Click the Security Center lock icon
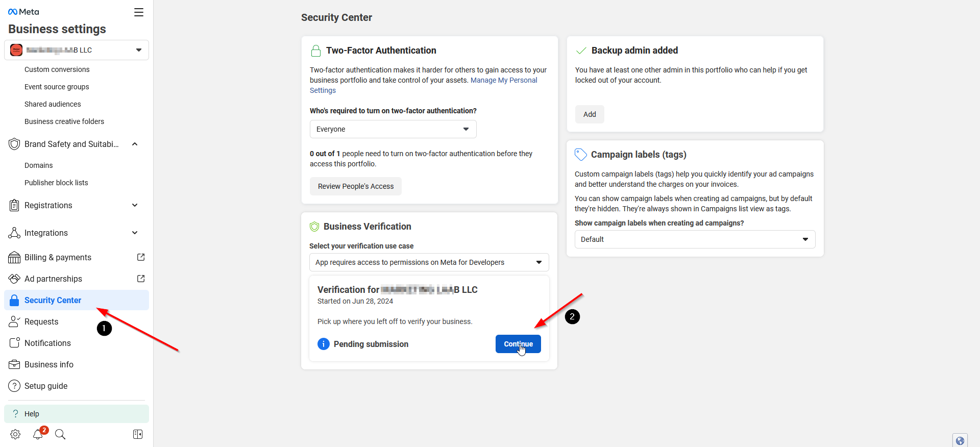The width and height of the screenshot is (980, 447). [14, 300]
